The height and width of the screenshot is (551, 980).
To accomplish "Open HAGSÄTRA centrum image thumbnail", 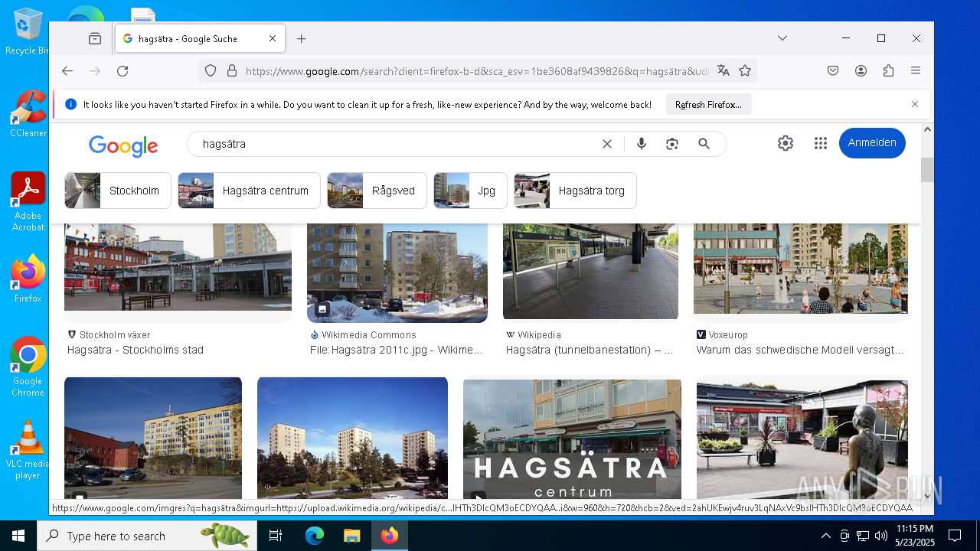I will (x=572, y=439).
